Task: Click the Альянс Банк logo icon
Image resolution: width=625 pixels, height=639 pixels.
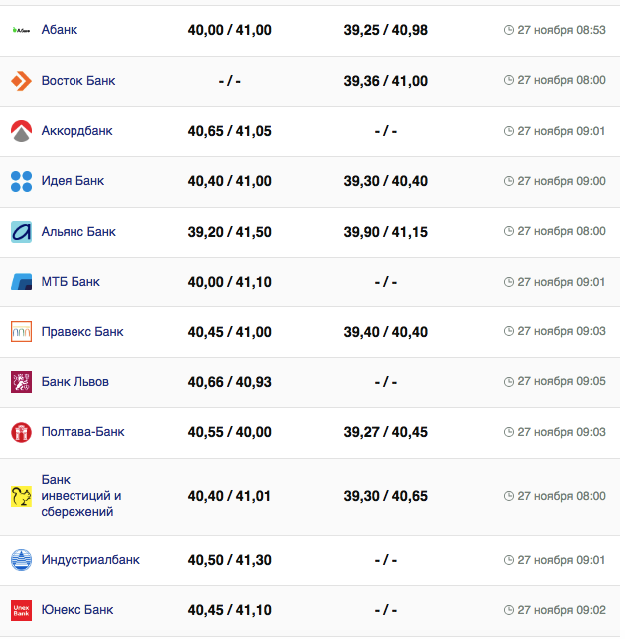Action: (x=21, y=232)
